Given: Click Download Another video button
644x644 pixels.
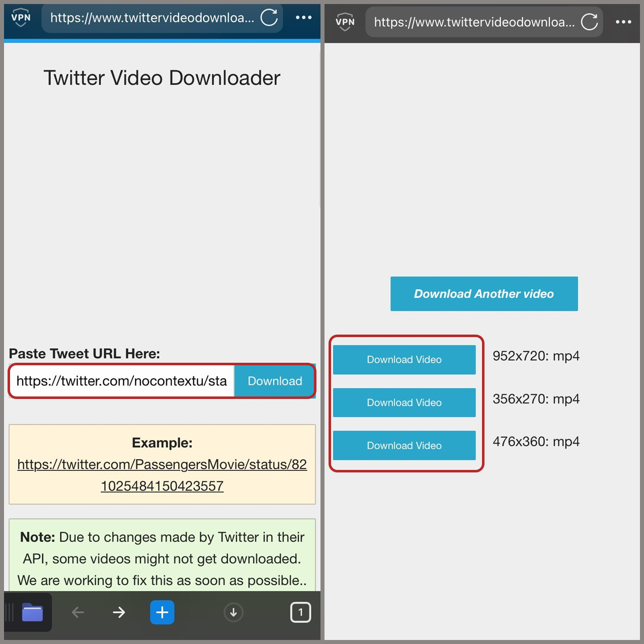Looking at the screenshot, I should (484, 294).
